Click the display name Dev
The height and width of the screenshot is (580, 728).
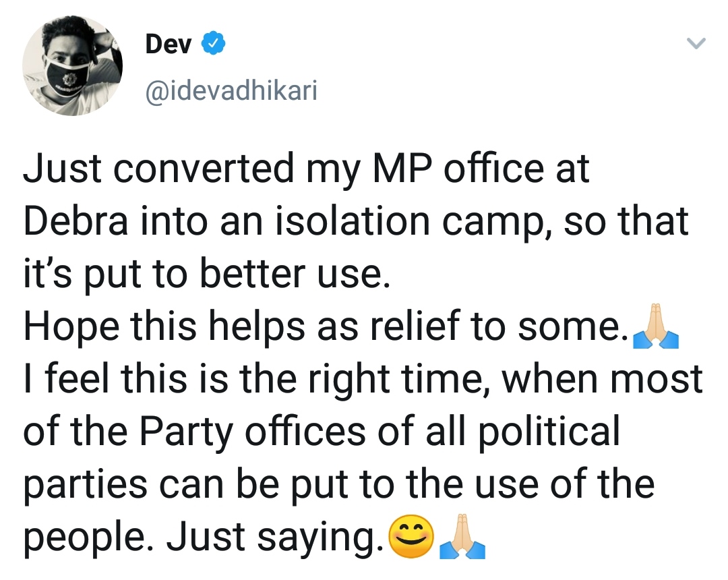(168, 44)
